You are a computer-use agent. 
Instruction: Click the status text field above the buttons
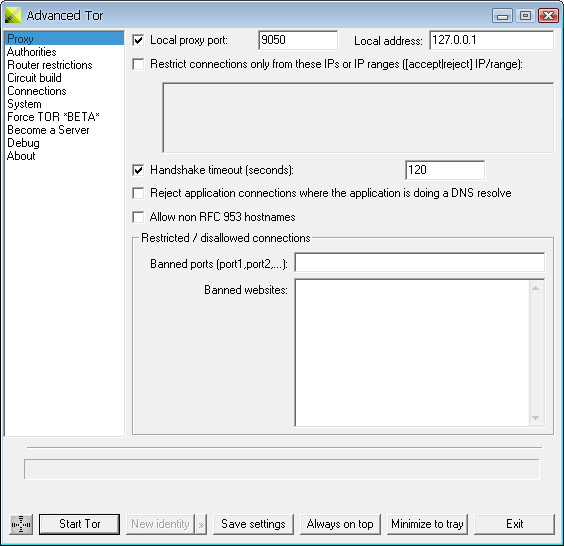tap(282, 469)
